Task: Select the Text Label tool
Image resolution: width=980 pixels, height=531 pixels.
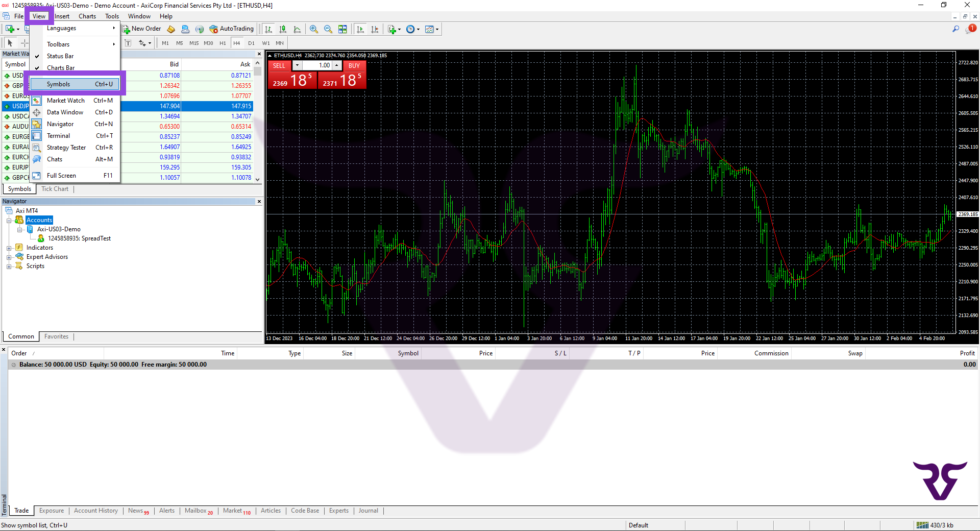Action: click(128, 43)
